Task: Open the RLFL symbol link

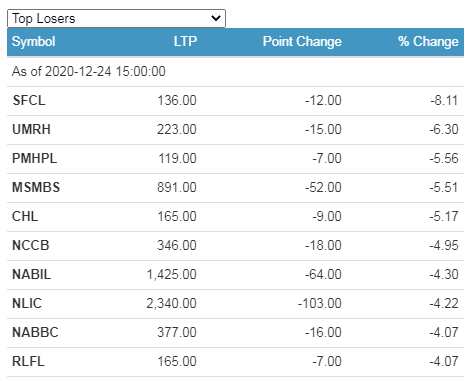Action: pyautogui.click(x=28, y=361)
